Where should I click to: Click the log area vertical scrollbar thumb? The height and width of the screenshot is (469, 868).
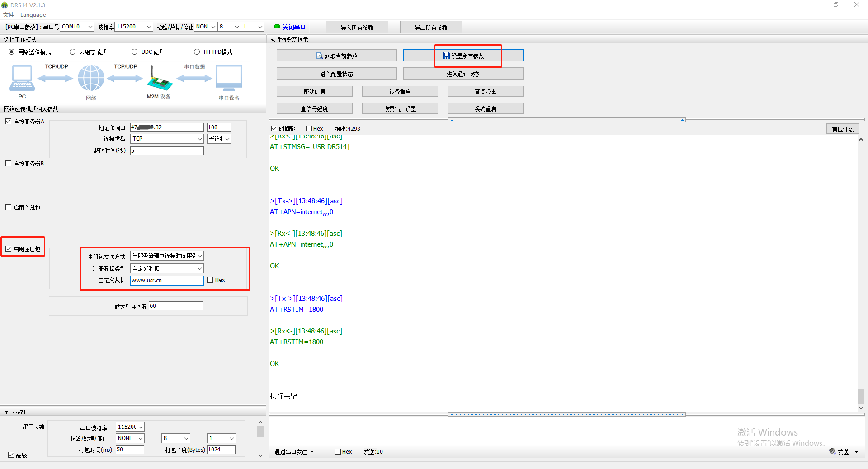pyautogui.click(x=861, y=396)
